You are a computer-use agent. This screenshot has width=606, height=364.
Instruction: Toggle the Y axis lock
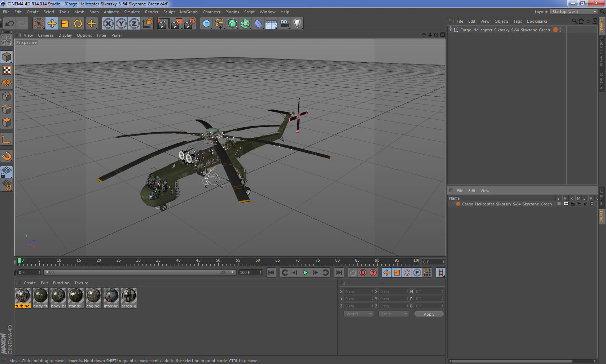tap(121, 24)
